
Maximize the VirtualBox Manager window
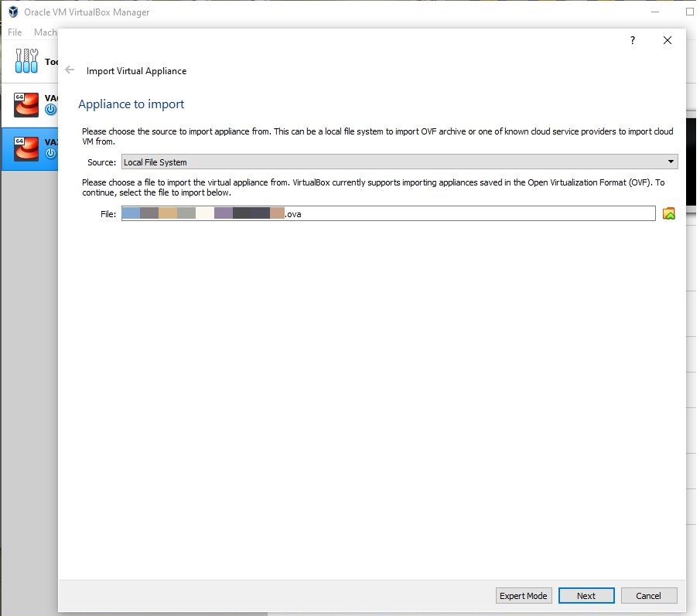(690, 12)
